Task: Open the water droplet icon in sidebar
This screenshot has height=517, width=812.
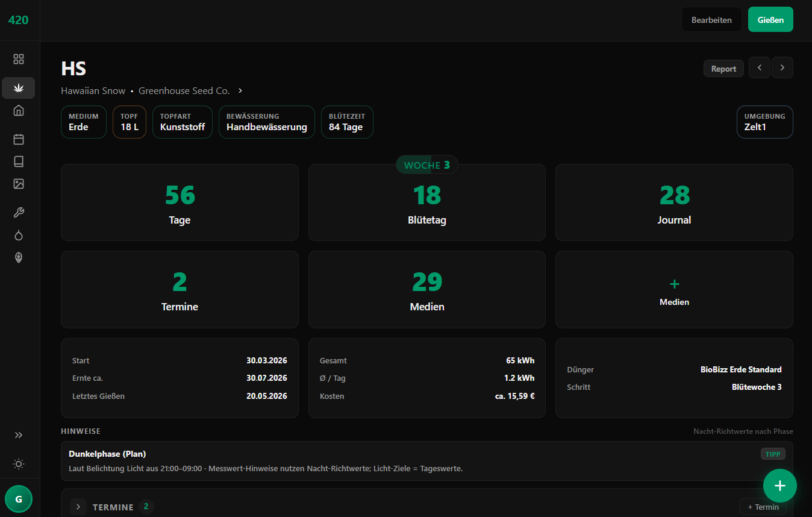Action: click(19, 235)
